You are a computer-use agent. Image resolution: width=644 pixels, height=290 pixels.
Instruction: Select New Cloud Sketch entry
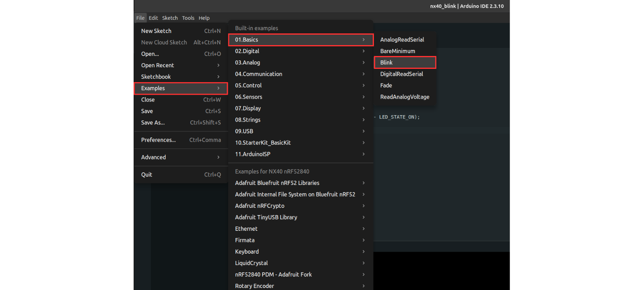181,42
